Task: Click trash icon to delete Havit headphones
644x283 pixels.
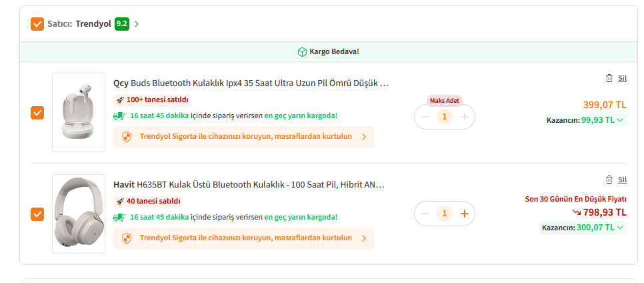Action: coord(609,180)
